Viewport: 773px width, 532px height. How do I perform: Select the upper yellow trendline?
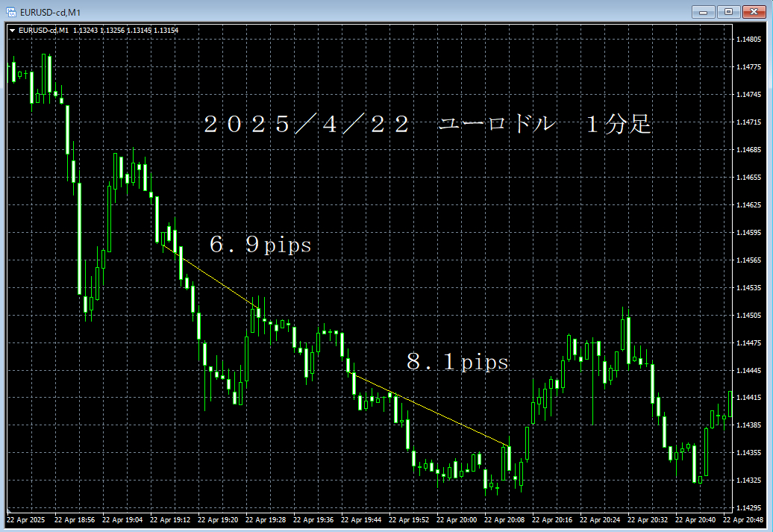tap(210, 277)
